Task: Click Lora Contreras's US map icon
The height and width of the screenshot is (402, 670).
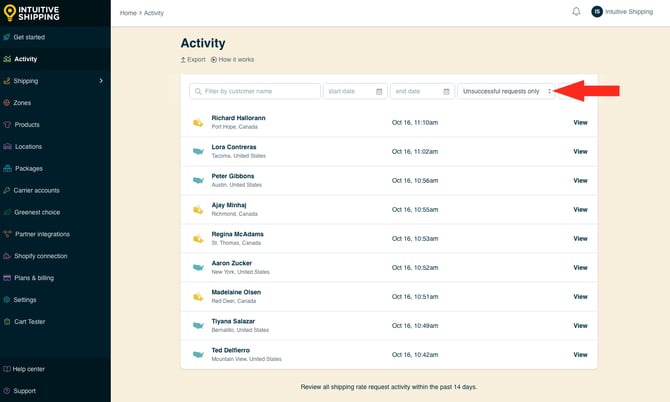Action: point(198,151)
